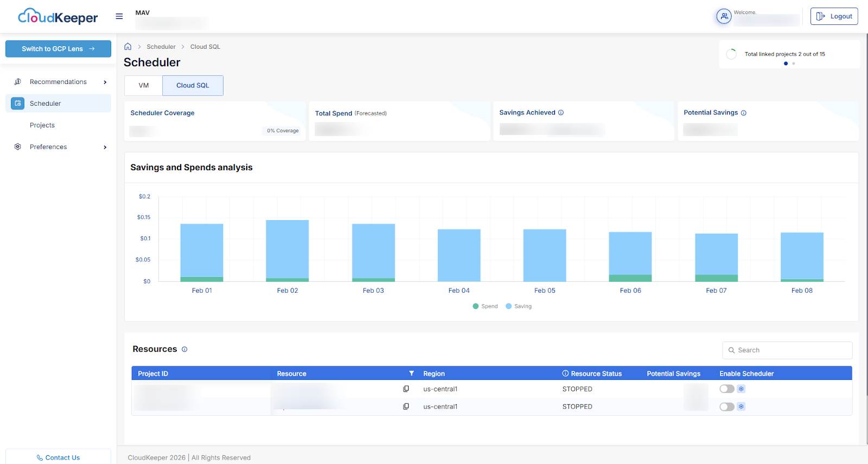Enable scheduler for the first resource

[x=726, y=389]
